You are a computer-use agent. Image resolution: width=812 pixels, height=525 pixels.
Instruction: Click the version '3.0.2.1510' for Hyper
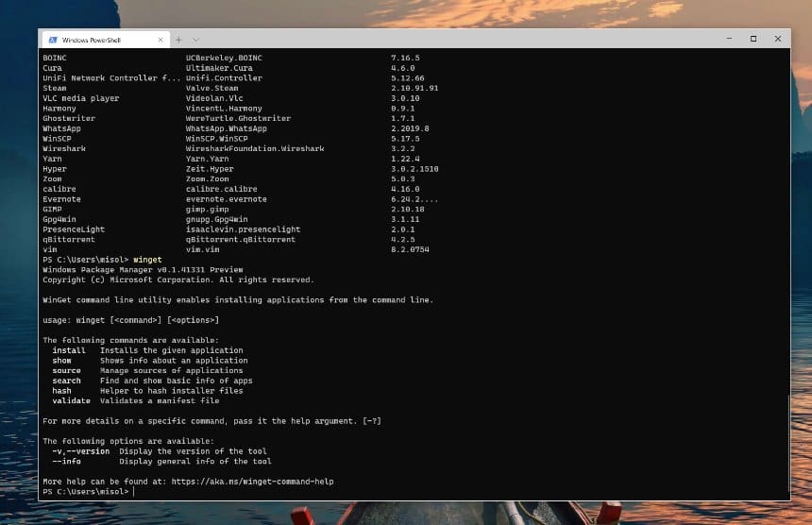[x=414, y=169]
